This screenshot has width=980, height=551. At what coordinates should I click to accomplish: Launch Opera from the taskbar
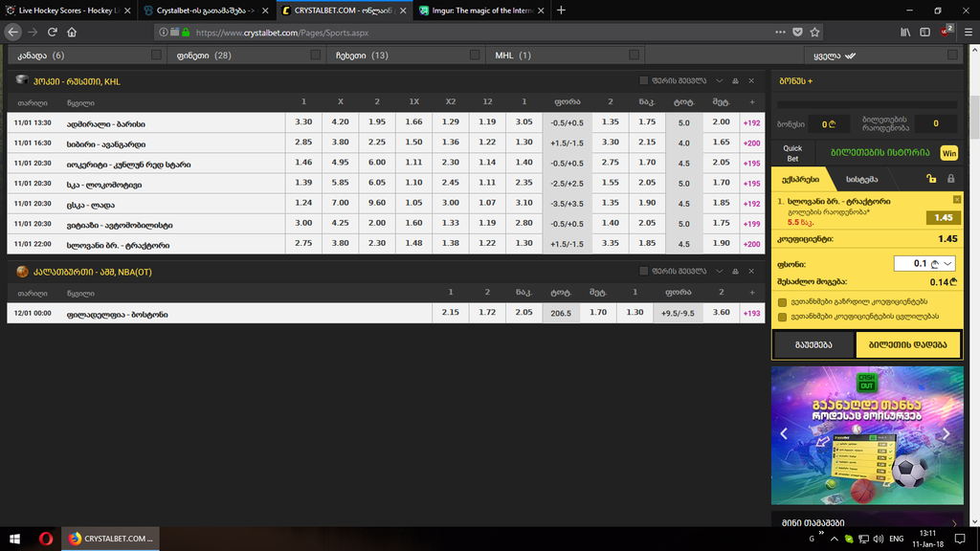46,539
